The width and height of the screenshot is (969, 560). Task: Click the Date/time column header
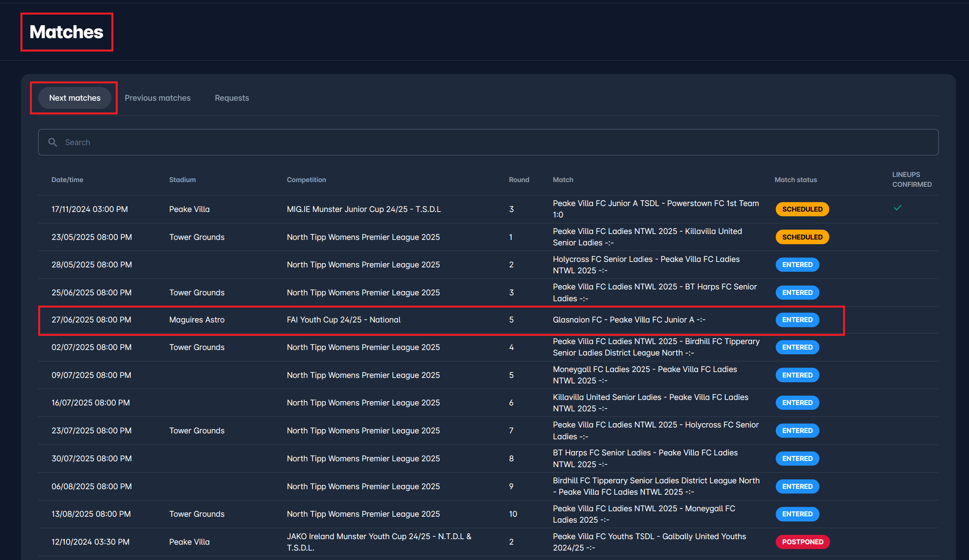point(67,180)
